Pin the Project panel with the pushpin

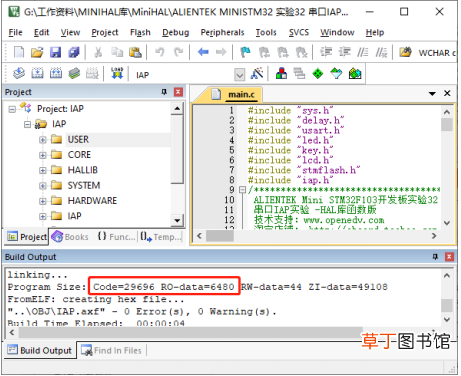(x=164, y=92)
